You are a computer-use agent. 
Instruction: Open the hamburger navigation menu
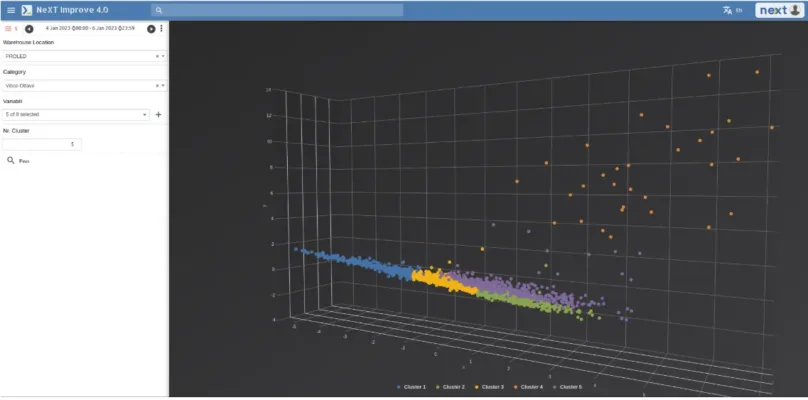click(x=11, y=10)
